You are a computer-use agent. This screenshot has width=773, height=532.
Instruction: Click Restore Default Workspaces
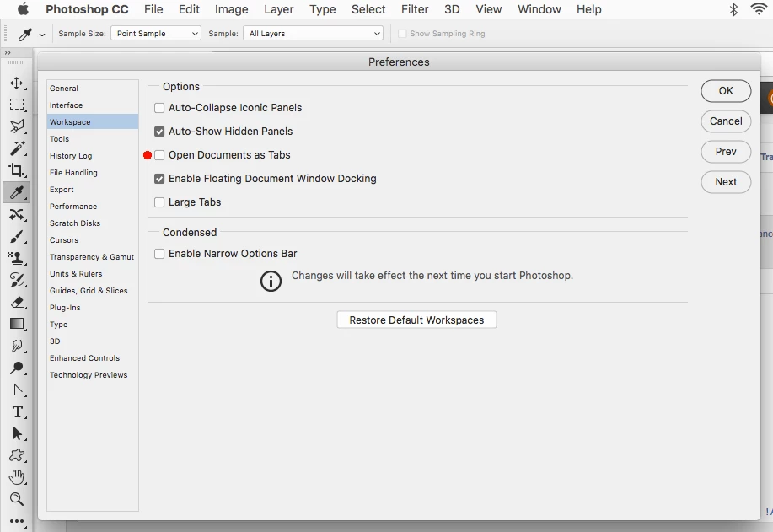click(416, 320)
